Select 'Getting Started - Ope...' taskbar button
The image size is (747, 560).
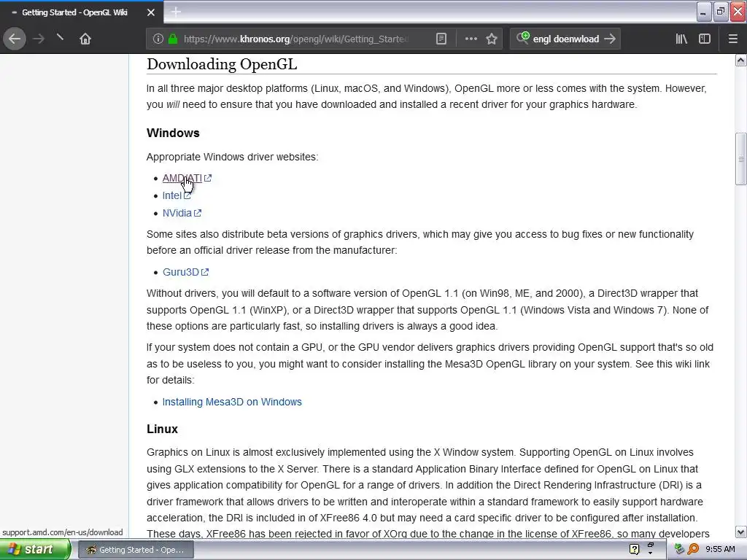pos(135,550)
